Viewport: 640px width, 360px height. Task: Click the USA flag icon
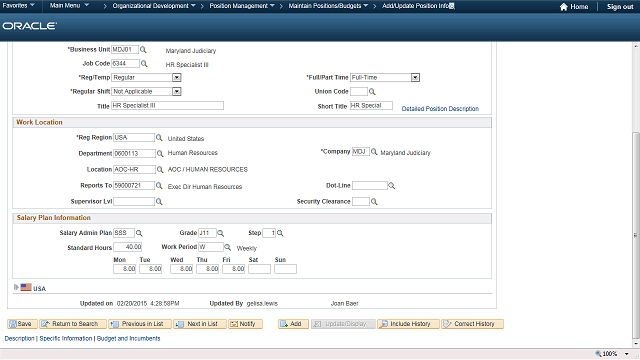click(x=26, y=287)
